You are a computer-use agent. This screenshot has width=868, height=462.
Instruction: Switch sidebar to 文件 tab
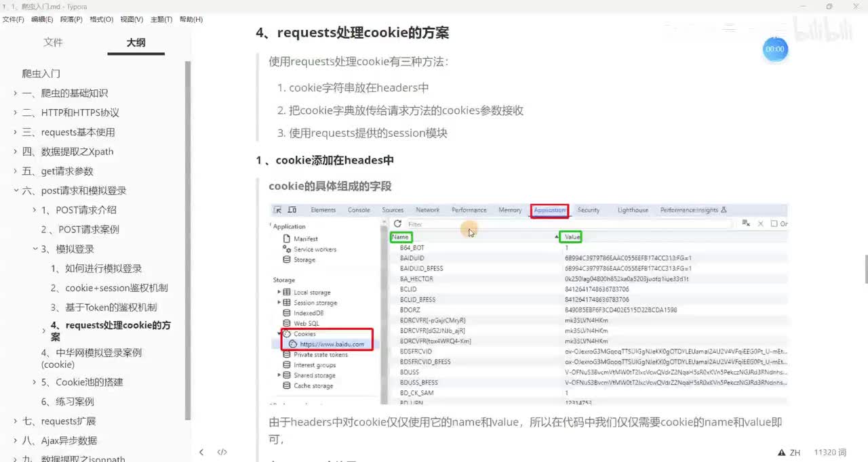coord(53,43)
